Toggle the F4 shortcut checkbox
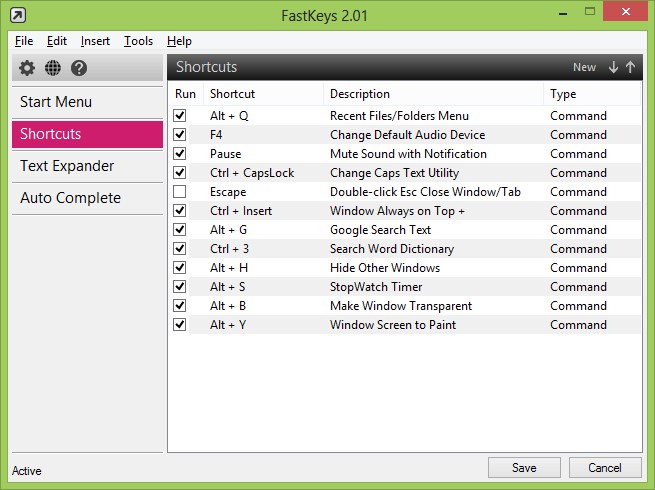655x490 pixels. coord(180,135)
